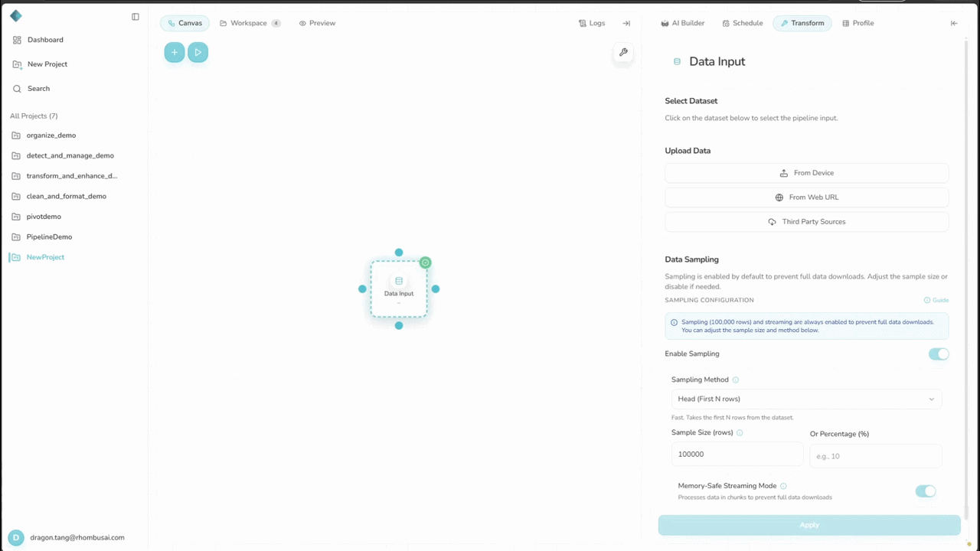
Task: Run the pipeline with the play button
Action: [198, 52]
